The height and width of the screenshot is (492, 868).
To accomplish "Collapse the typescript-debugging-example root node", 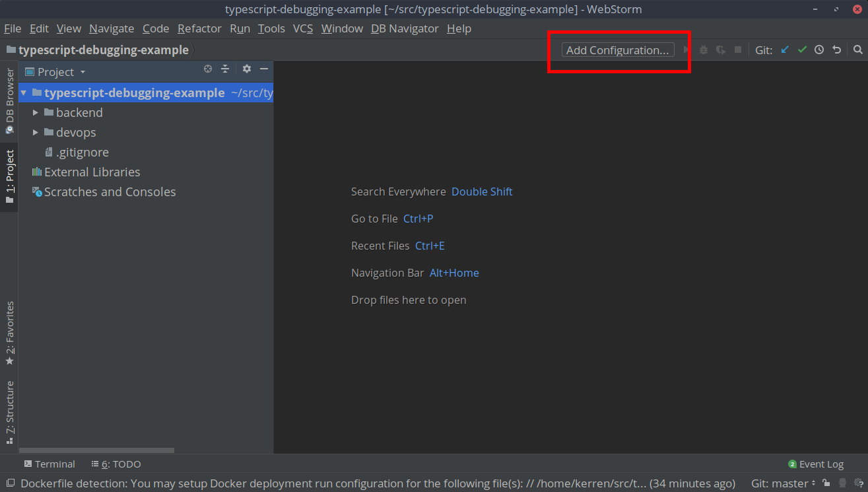I will (24, 93).
